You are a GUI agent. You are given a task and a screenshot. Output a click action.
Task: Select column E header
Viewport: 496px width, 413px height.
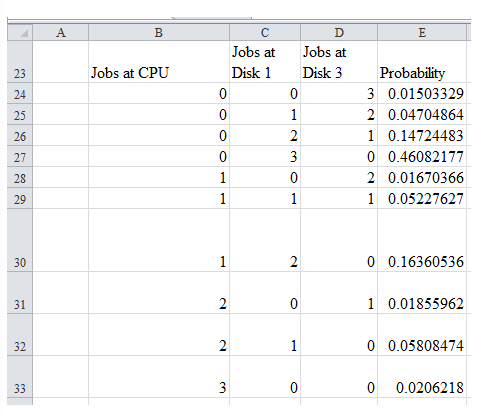pyautogui.click(x=422, y=32)
